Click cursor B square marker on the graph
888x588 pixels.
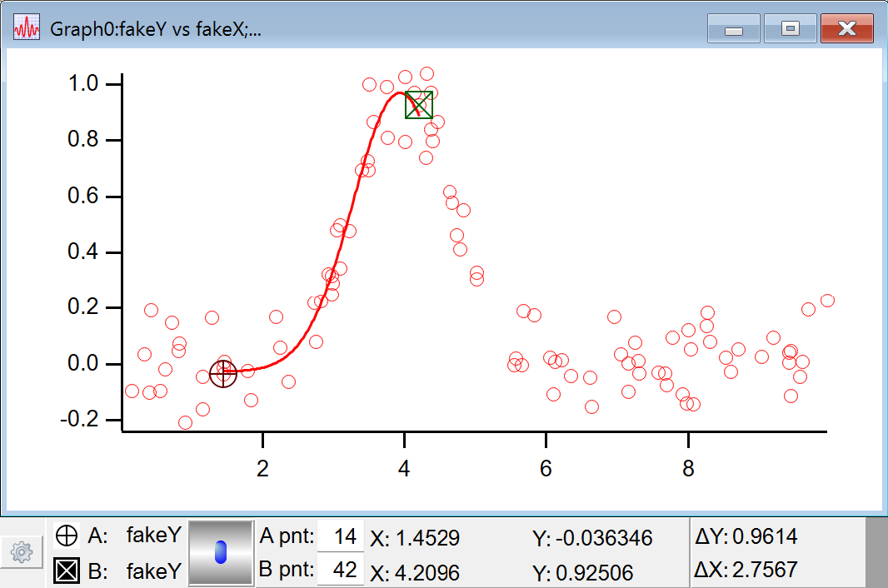[x=418, y=105]
